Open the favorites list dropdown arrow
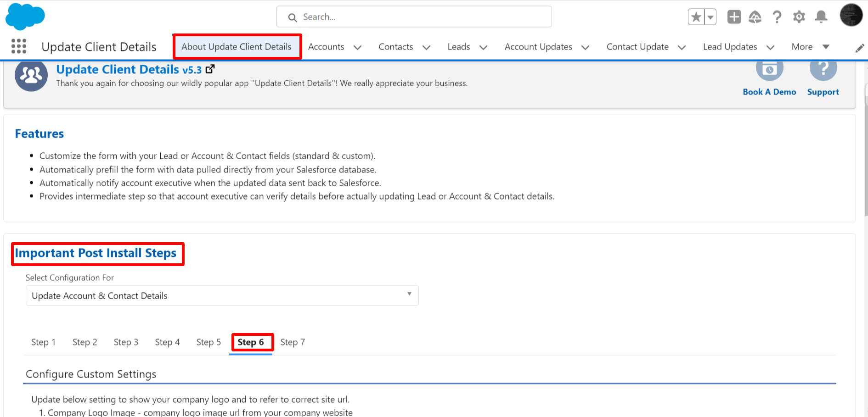The height and width of the screenshot is (417, 868). 710,17
